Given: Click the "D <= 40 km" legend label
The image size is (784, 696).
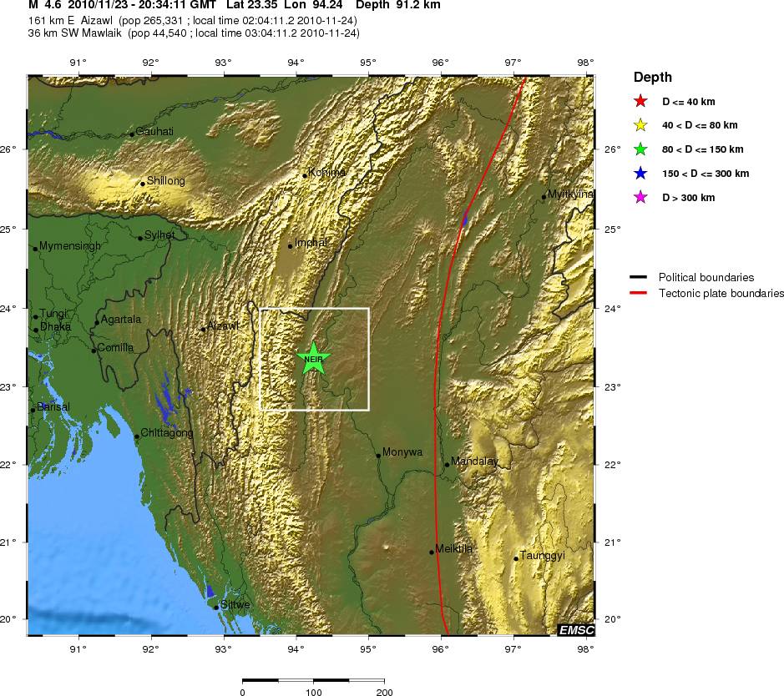Looking at the screenshot, I should (x=689, y=102).
